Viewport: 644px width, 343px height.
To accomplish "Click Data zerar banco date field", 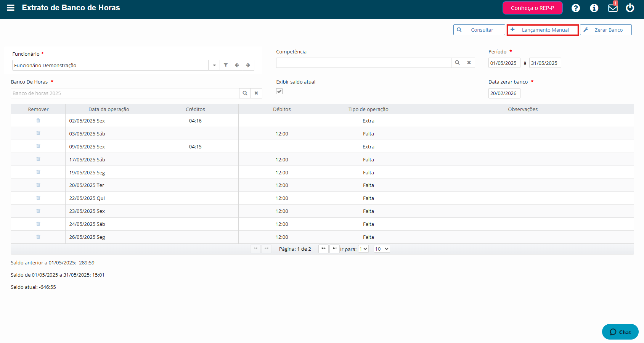I will [504, 93].
